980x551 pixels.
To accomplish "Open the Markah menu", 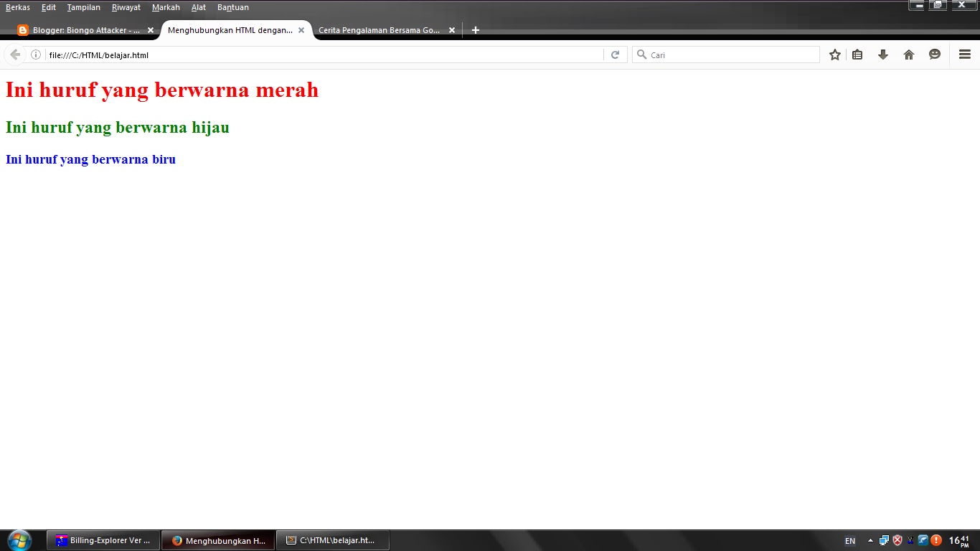I will 166,7.
